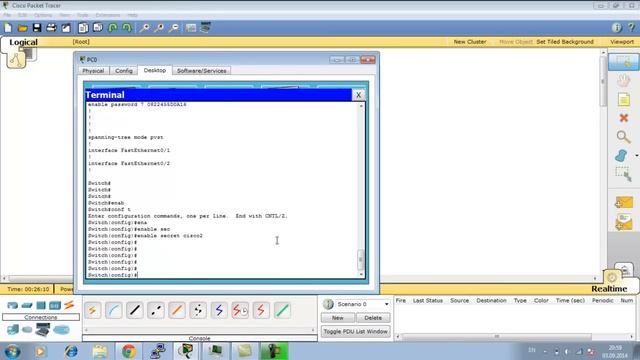Select the End Devices category icon
Screen dimensions: 640x360
pos(12,329)
